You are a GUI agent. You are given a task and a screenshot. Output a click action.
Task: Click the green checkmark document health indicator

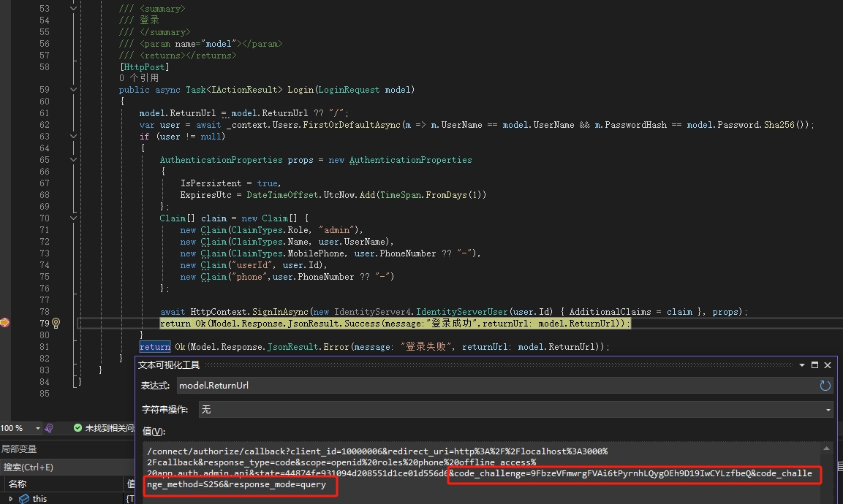pyautogui.click(x=78, y=428)
